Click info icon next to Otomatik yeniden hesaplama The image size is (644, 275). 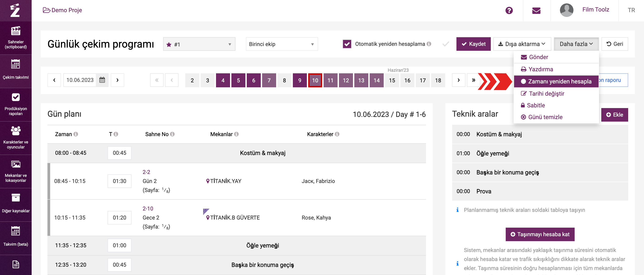(x=429, y=44)
